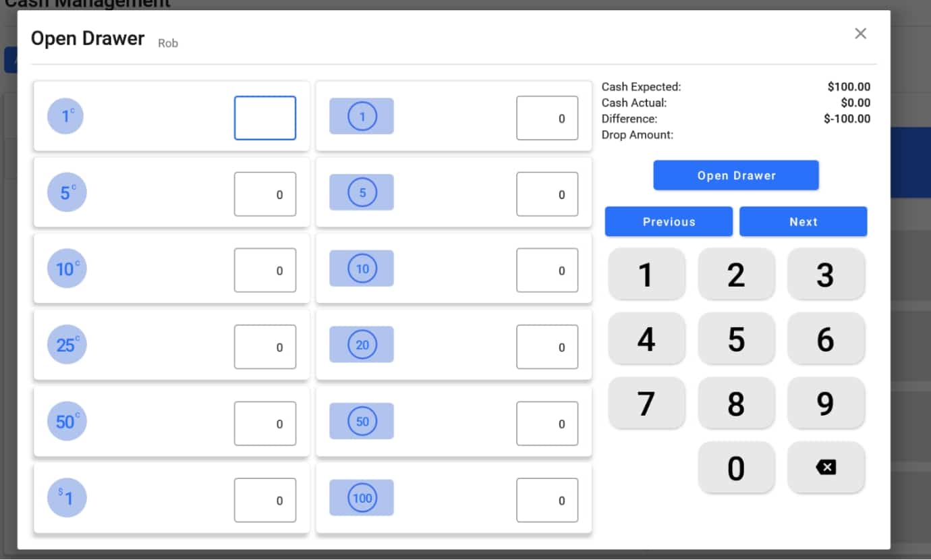
Task: Tap the 0 key on the keypad
Action: click(x=736, y=467)
